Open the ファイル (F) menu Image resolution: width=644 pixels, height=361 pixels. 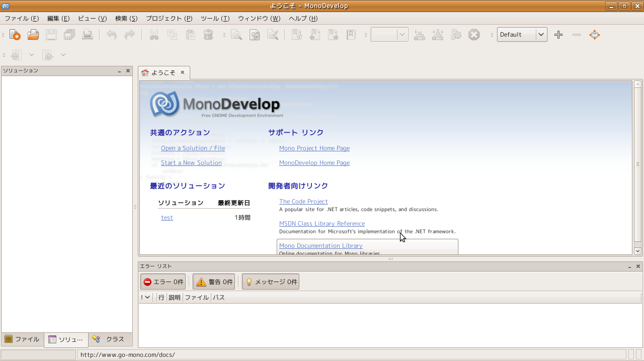coord(22,19)
